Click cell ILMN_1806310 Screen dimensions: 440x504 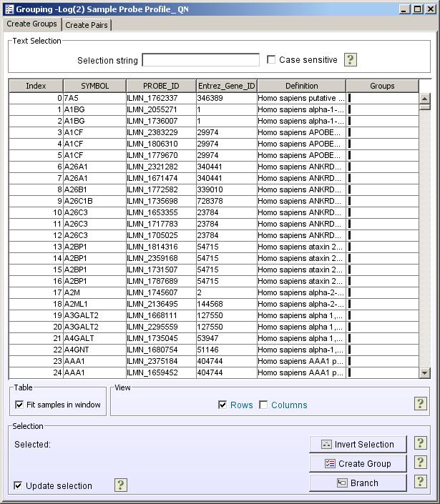(x=161, y=144)
